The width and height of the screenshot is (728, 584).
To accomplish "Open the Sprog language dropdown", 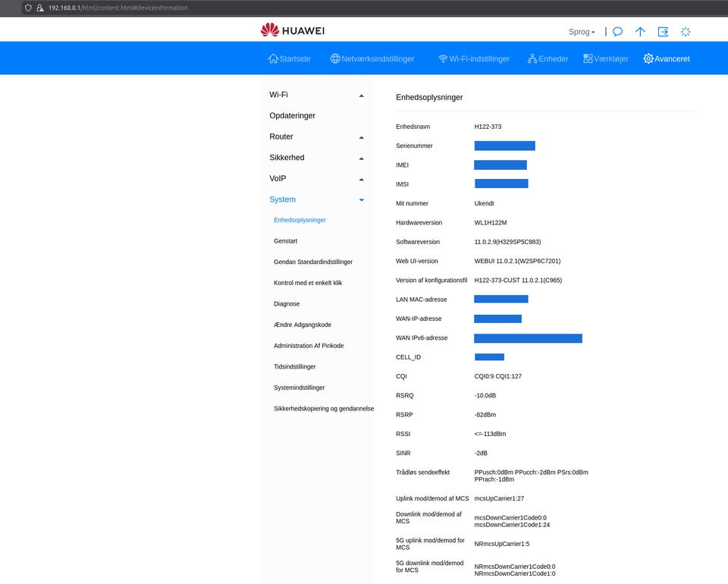I will (x=582, y=32).
